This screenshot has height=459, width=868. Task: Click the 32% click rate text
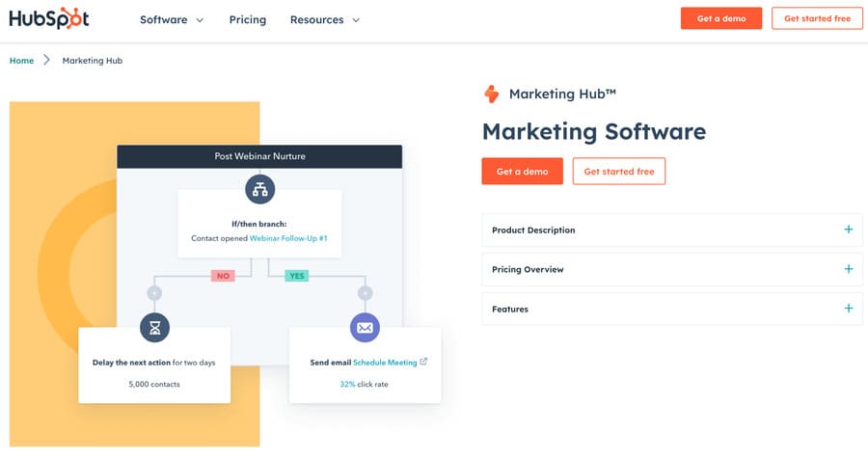pos(364,384)
